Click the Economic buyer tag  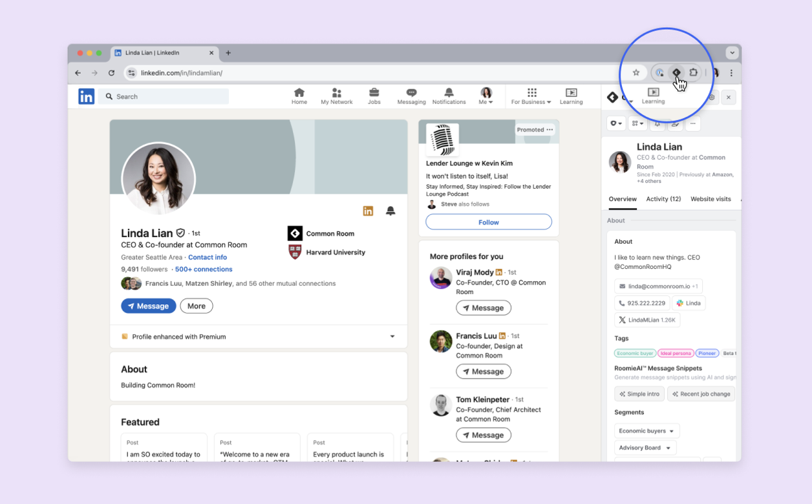(635, 353)
